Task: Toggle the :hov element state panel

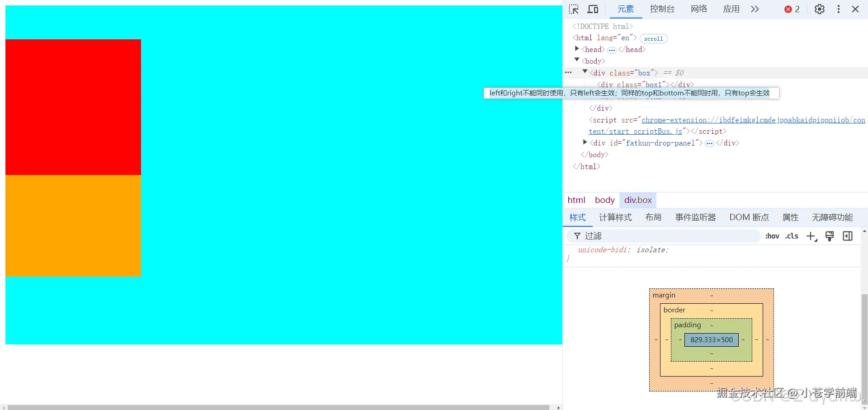Action: [772, 236]
